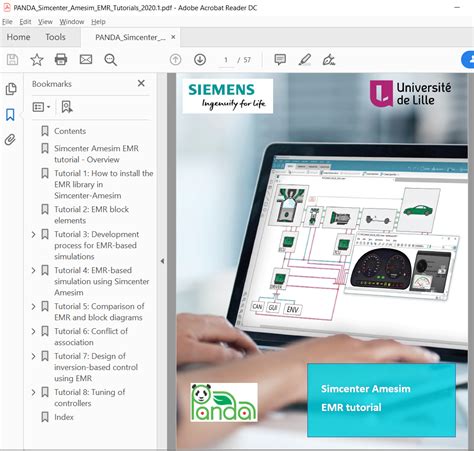Open the Window menu

tap(72, 22)
